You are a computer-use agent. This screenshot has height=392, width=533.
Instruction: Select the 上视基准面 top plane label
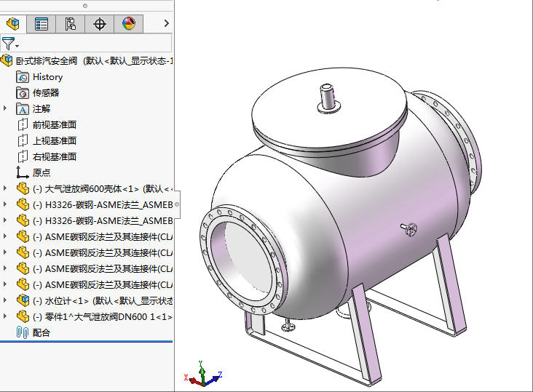click(55, 140)
